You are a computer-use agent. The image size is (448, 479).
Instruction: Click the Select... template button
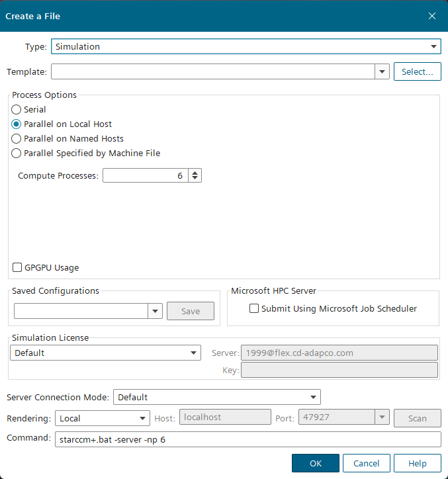click(x=417, y=71)
